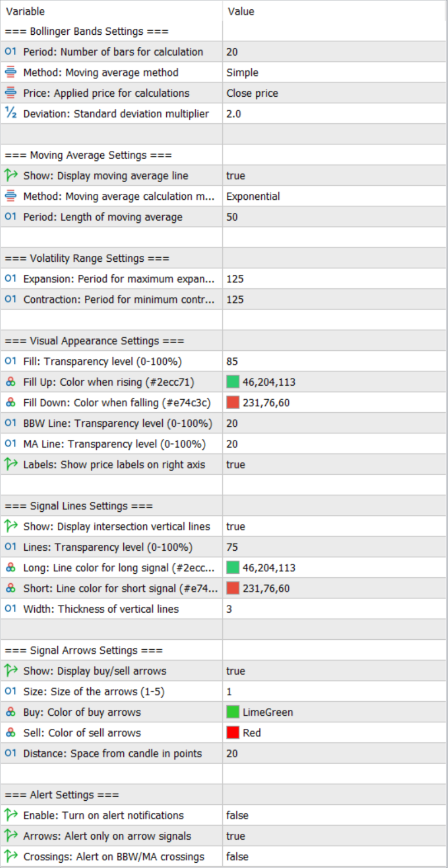Select the Volatility Range Settings section row
The image size is (448, 868).
(223, 258)
